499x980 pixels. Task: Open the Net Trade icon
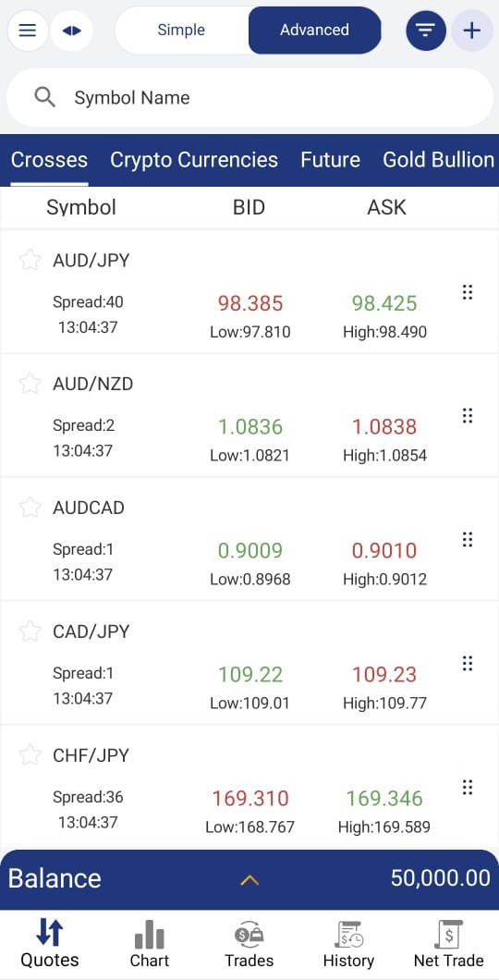(448, 935)
